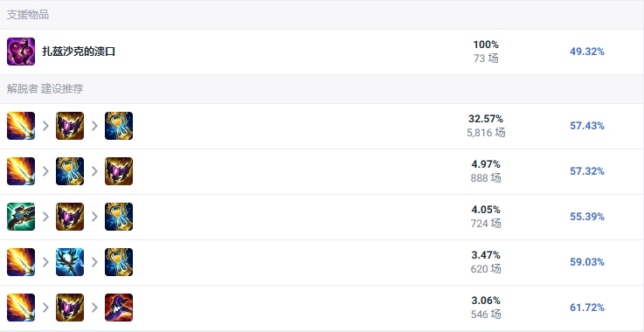Click purple wizard hat icon in 3.06% row
The image size is (644, 332).
(x=119, y=308)
